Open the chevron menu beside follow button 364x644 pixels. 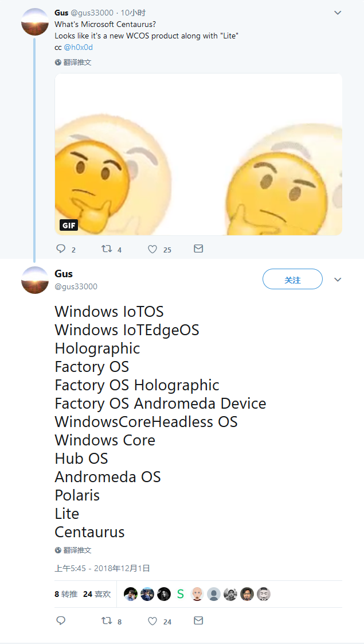coord(338,280)
